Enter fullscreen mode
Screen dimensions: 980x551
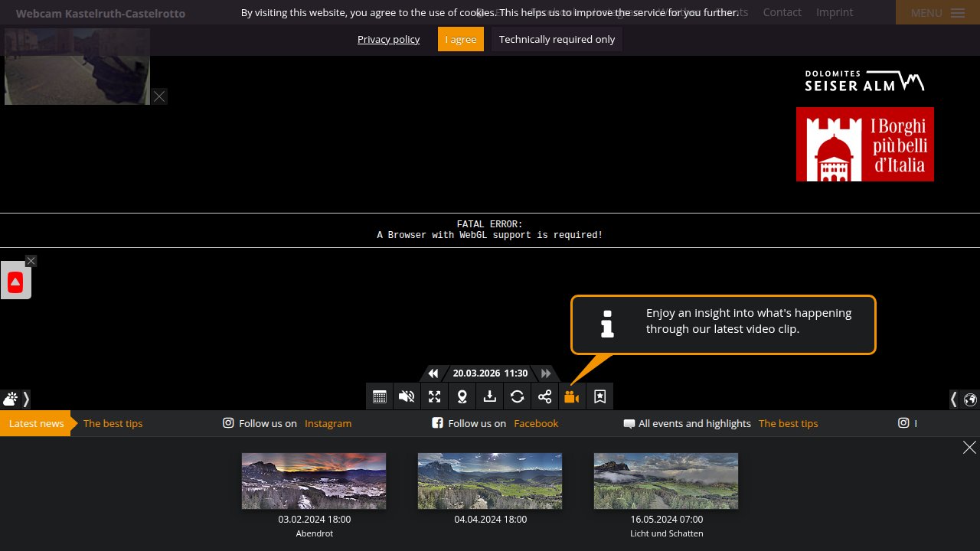coord(435,396)
